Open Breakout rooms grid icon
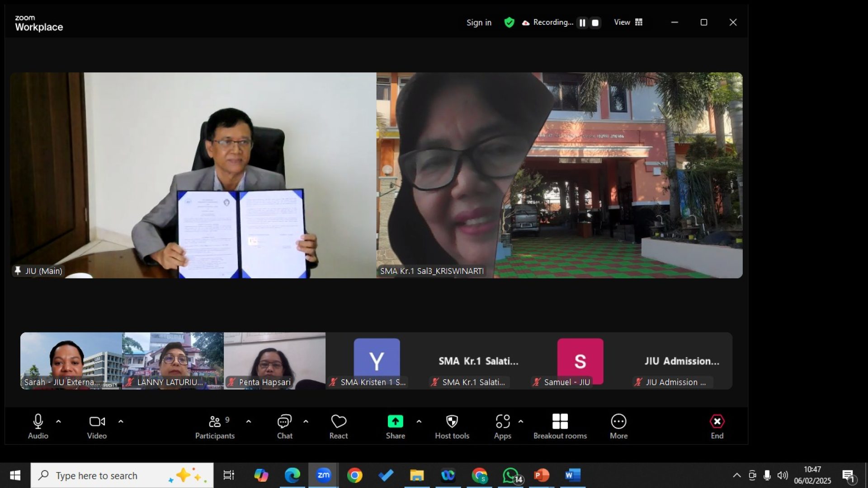868x488 pixels. pyautogui.click(x=560, y=422)
